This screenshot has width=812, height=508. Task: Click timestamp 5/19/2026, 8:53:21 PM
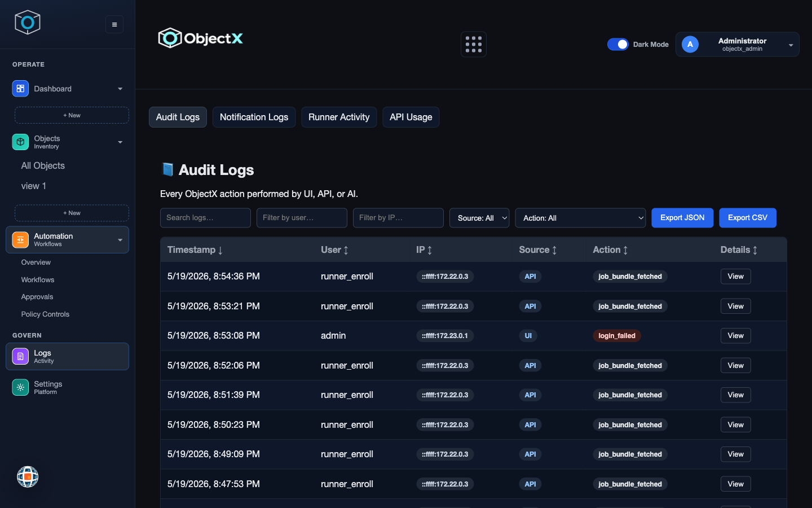[x=214, y=306]
